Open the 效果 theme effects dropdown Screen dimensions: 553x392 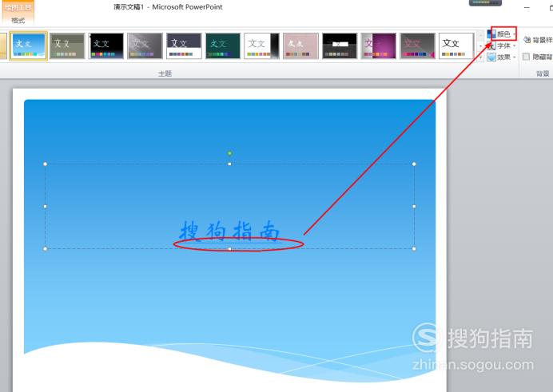click(x=502, y=57)
